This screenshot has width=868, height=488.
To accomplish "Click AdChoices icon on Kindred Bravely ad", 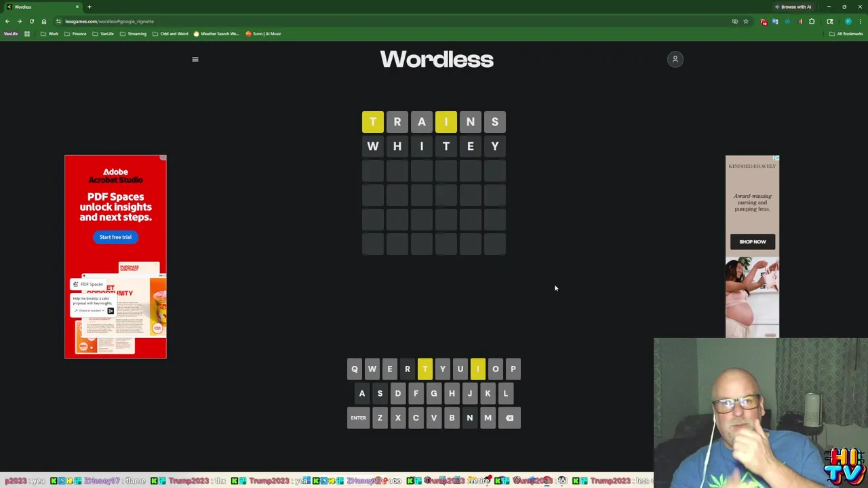I will (776, 159).
